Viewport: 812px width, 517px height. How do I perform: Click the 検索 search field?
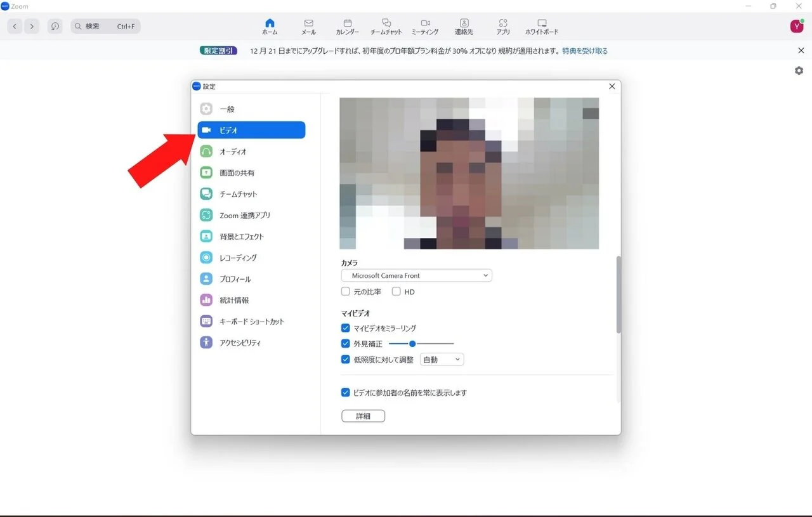click(x=105, y=26)
